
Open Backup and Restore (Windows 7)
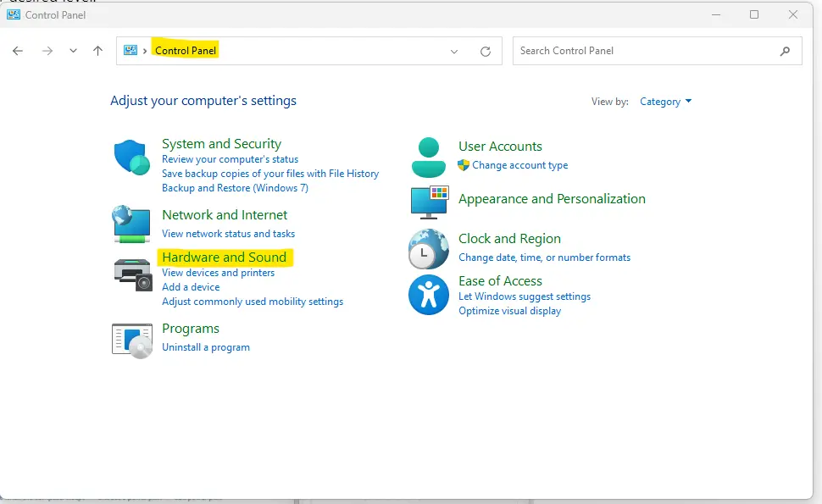point(235,188)
